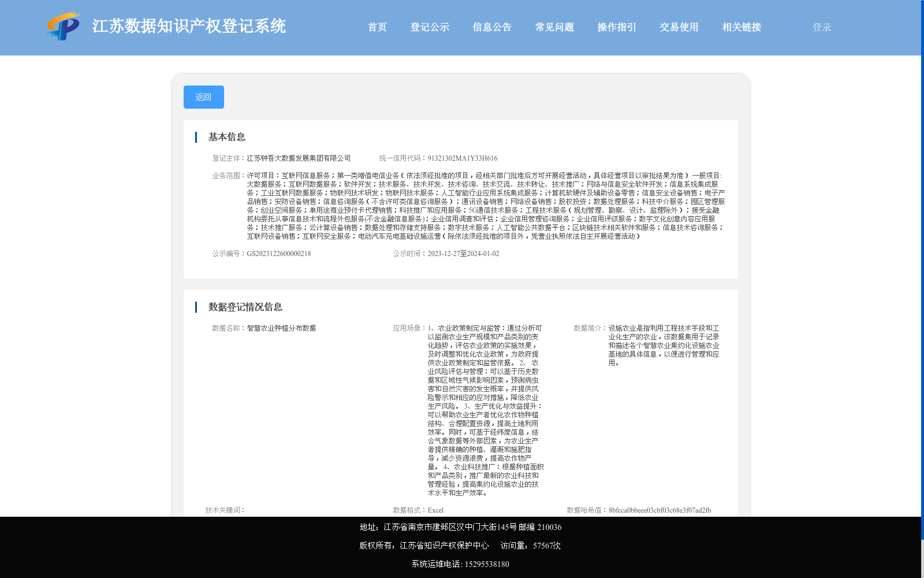Screen dimensions: 924x578
Task: Click the 登录 link
Action: pyautogui.click(x=822, y=27)
